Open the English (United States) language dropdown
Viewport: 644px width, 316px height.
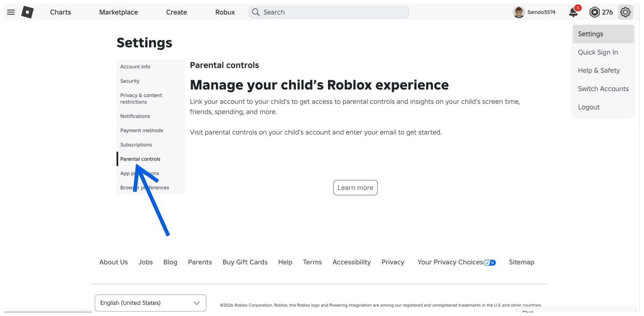150,303
